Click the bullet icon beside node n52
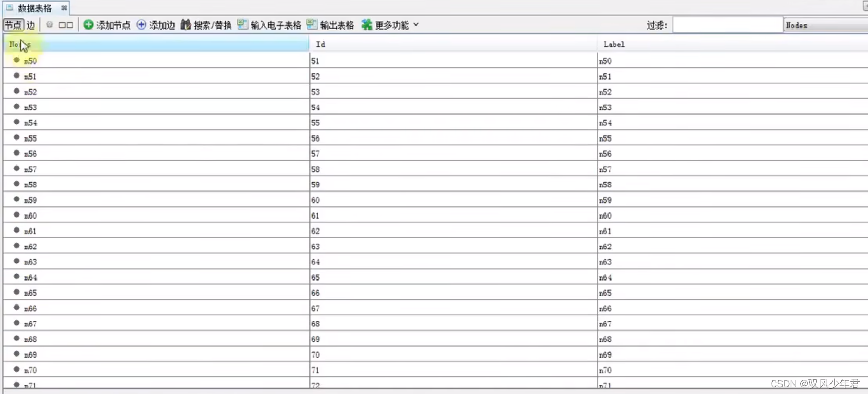This screenshot has height=394, width=868. (17, 91)
